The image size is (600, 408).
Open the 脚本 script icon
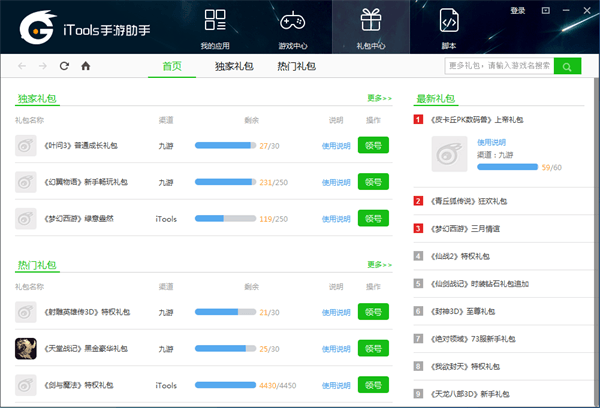coord(449,28)
